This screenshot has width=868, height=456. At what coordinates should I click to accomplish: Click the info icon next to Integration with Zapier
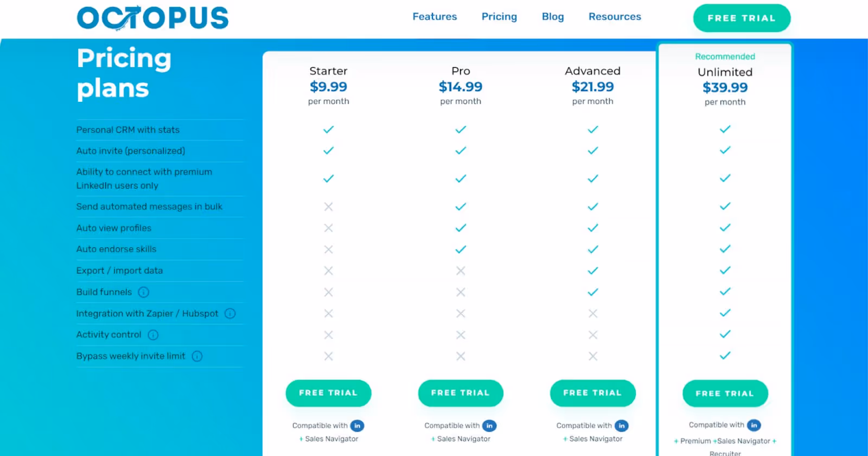[x=229, y=313]
